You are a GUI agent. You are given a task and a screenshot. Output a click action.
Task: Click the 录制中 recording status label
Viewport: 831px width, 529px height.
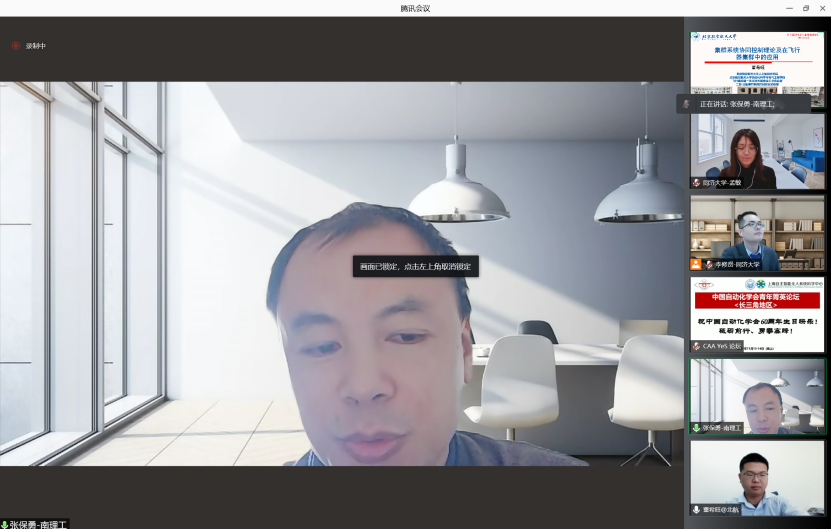click(36, 46)
